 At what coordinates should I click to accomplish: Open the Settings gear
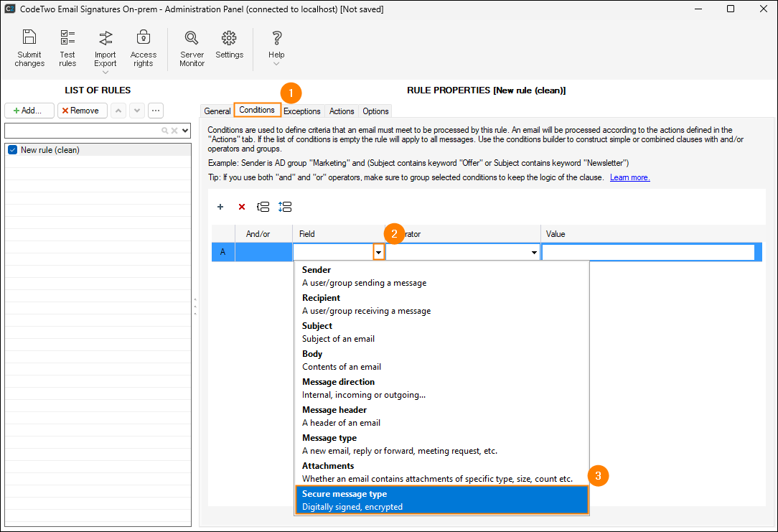(x=230, y=45)
